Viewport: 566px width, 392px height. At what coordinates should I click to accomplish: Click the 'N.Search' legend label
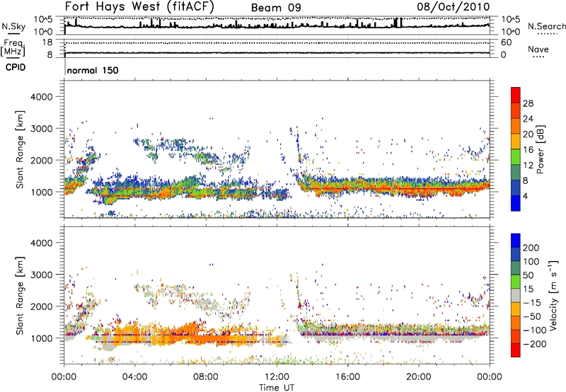(x=547, y=26)
